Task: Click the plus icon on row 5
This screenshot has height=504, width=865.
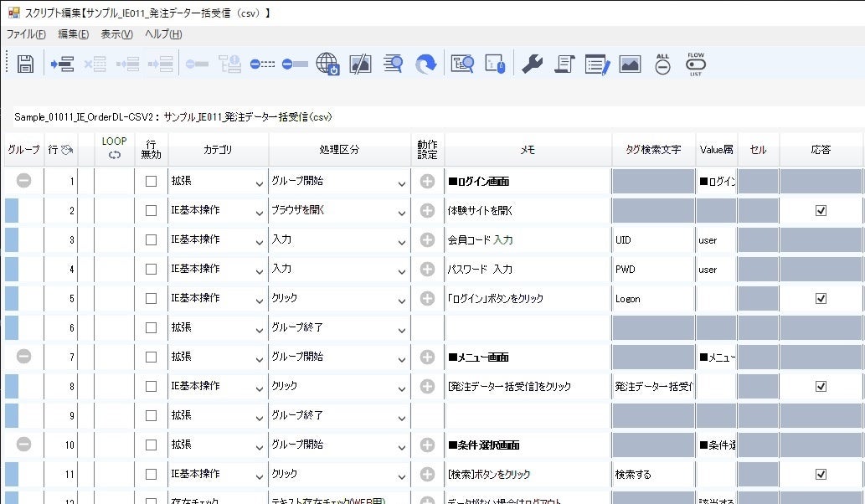Action: tap(427, 298)
